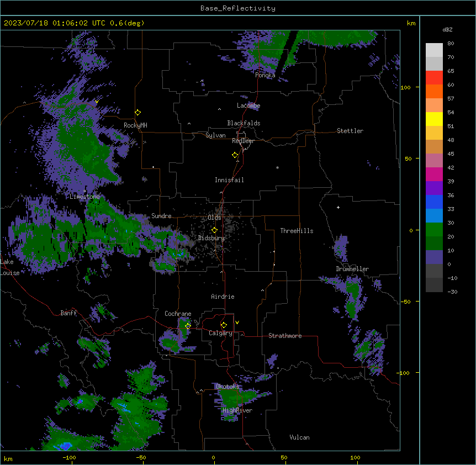Select the yellow diamond marker below Olds
The width and height of the screenshot is (476, 465).
[214, 230]
